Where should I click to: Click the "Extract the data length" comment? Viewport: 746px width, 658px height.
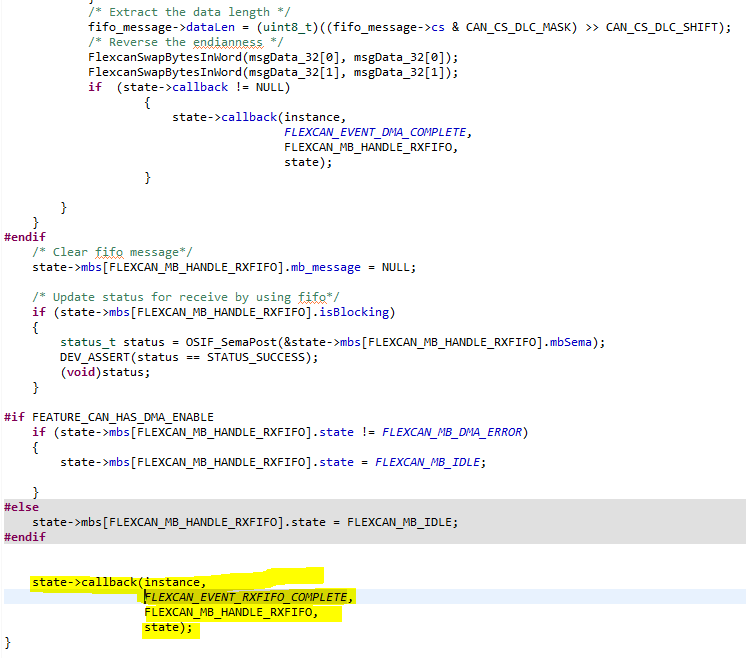coord(189,12)
